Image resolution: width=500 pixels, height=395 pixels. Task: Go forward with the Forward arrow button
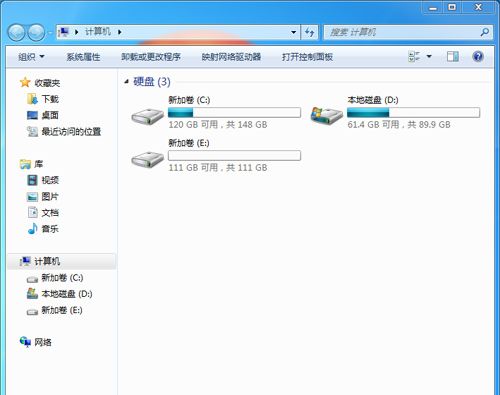point(36,32)
